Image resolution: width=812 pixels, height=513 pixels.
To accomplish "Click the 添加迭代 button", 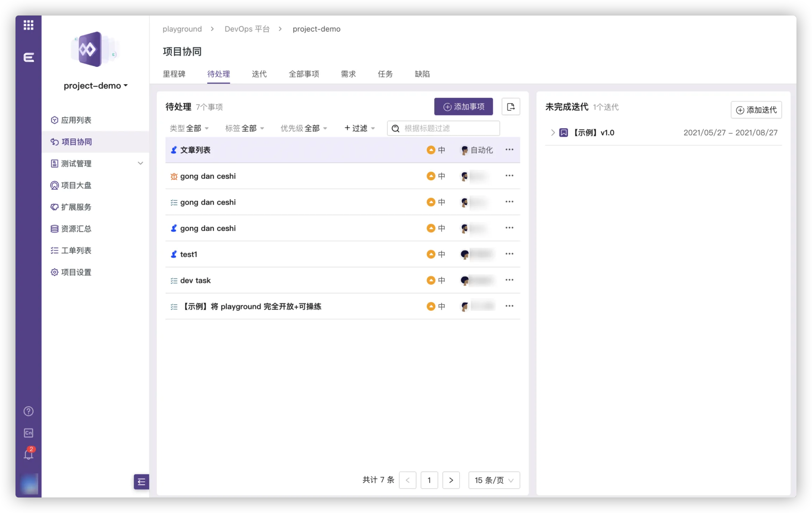I will [x=756, y=110].
